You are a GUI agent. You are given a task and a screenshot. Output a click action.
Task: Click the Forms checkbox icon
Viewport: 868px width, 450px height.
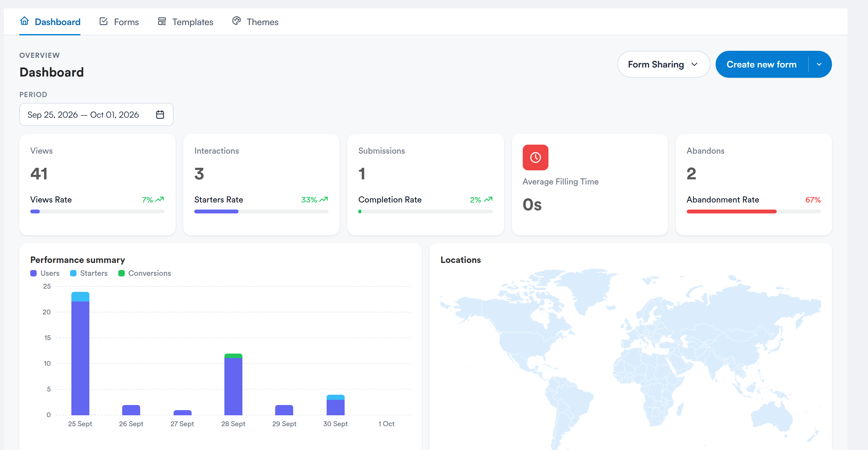click(104, 22)
